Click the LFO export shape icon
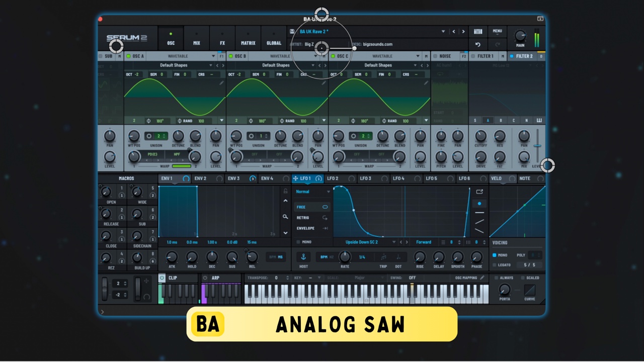Image resolution: width=644 pixels, height=362 pixels. click(x=479, y=192)
